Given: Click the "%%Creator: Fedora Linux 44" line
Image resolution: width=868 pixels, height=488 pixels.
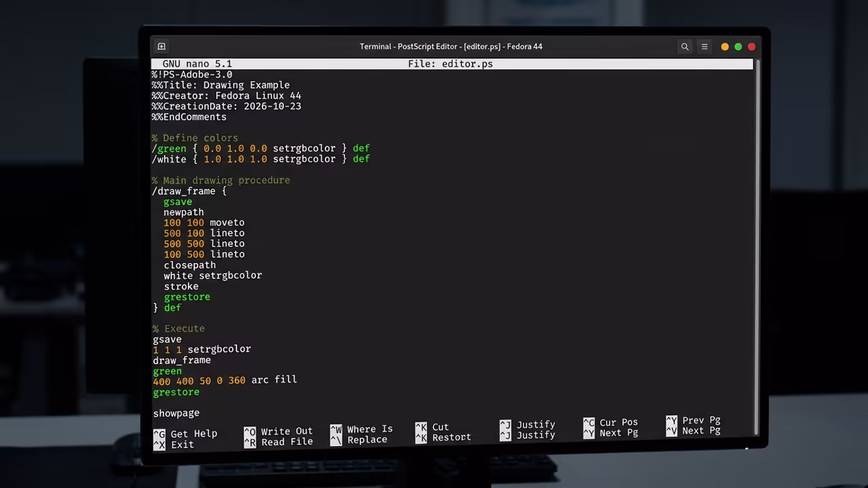Looking at the screenshot, I should (x=226, y=96).
